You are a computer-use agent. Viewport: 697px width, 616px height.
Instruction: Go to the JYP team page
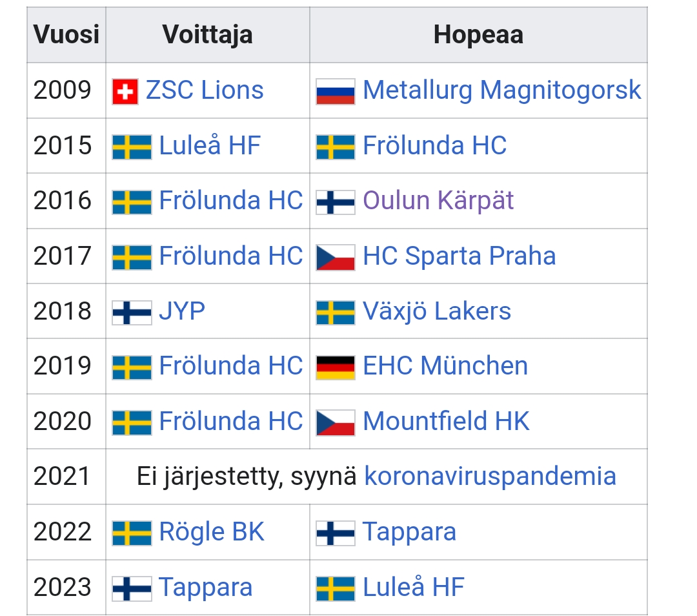click(182, 311)
